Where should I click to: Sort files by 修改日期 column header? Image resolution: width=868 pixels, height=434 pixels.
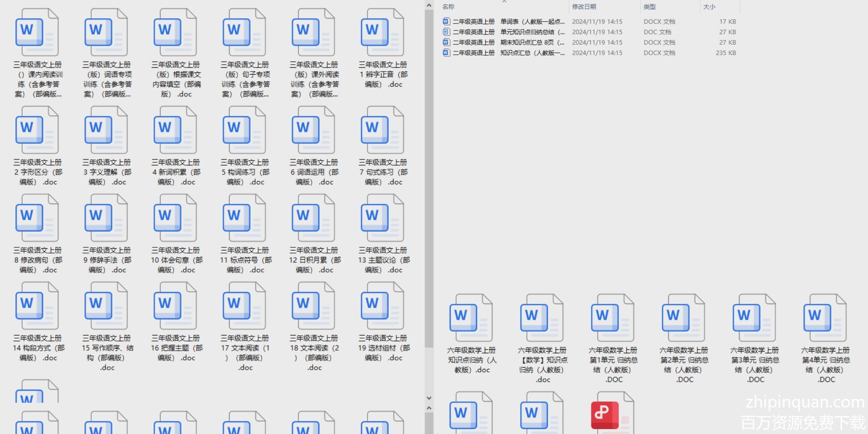[584, 7]
